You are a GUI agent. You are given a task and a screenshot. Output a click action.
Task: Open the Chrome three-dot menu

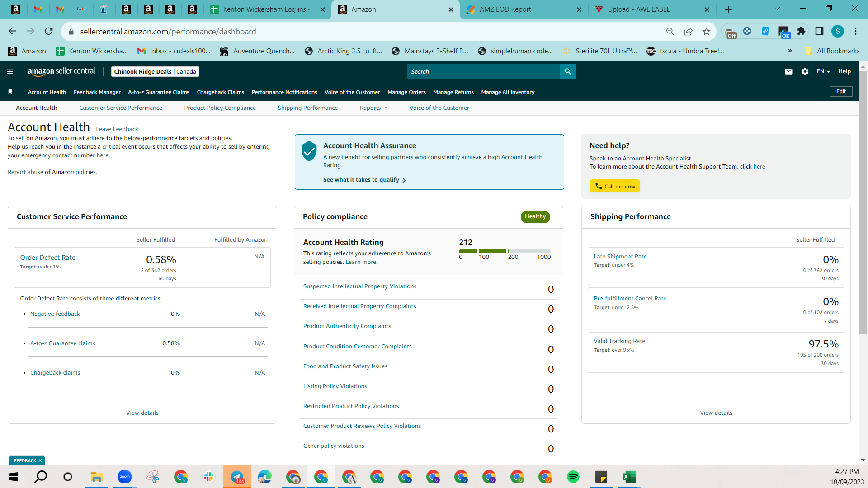855,31
